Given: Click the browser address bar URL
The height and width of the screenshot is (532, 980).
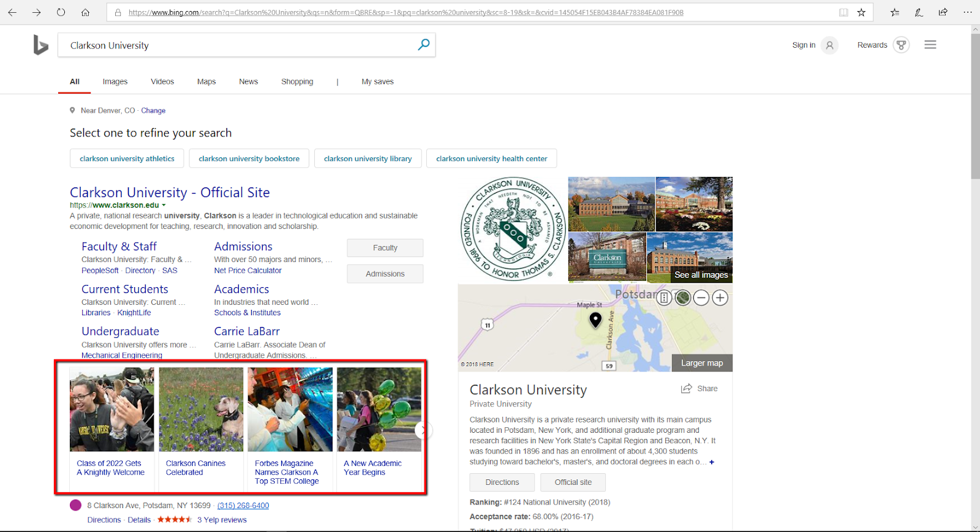Looking at the screenshot, I should [406, 12].
